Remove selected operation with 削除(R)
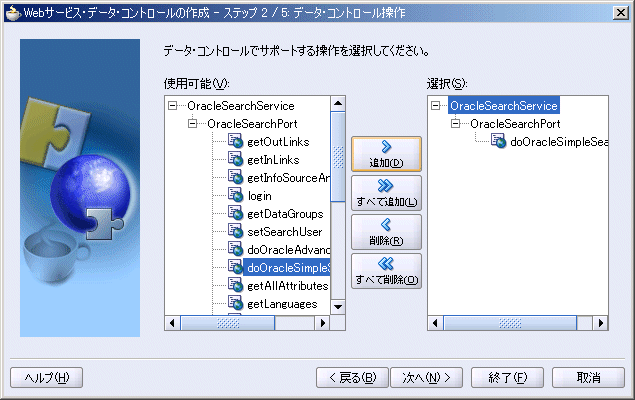The width and height of the screenshot is (635, 400). coord(386,232)
